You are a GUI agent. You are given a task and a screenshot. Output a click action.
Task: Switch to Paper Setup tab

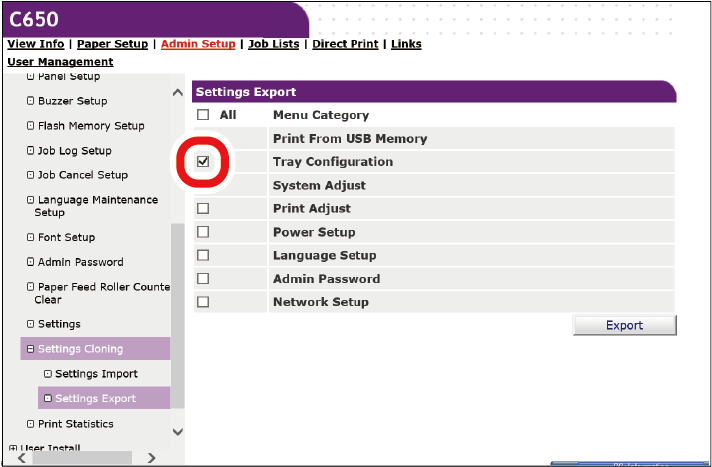point(112,44)
